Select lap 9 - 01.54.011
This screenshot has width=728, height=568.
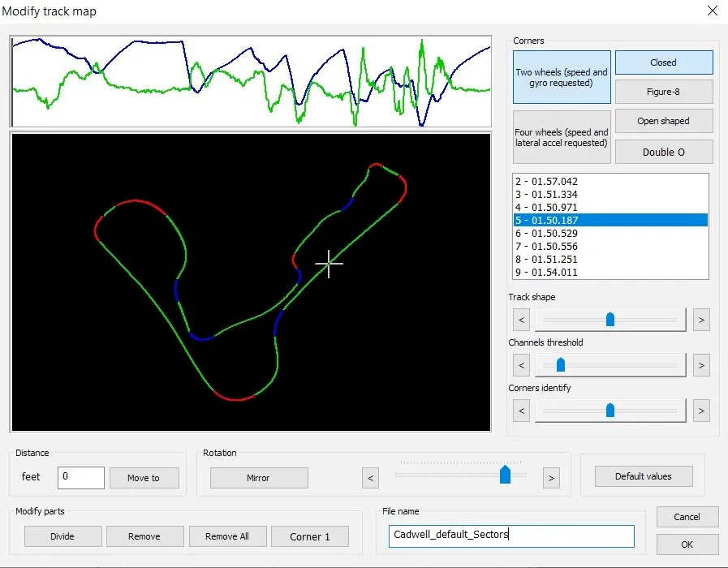click(x=610, y=273)
